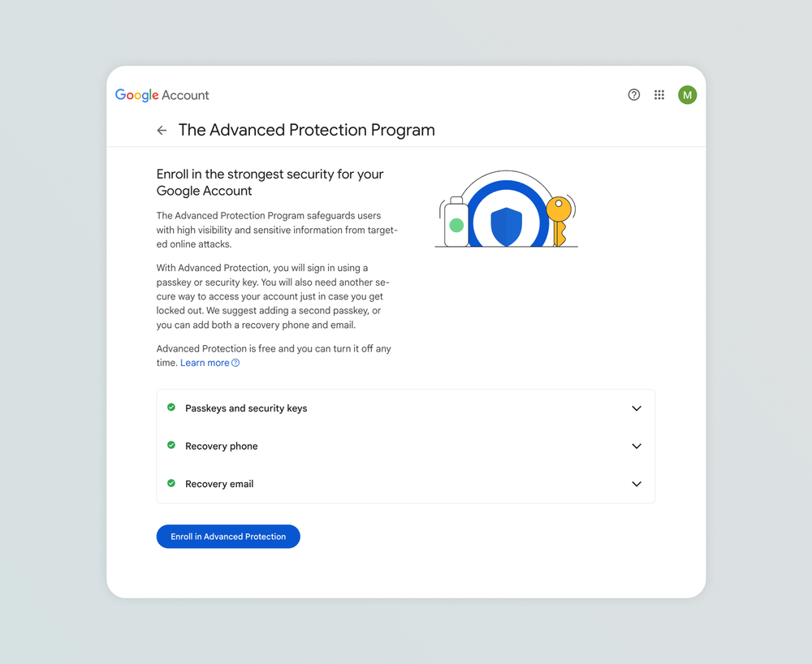The height and width of the screenshot is (664, 812).
Task: Open the green M account avatar
Action: 687,95
